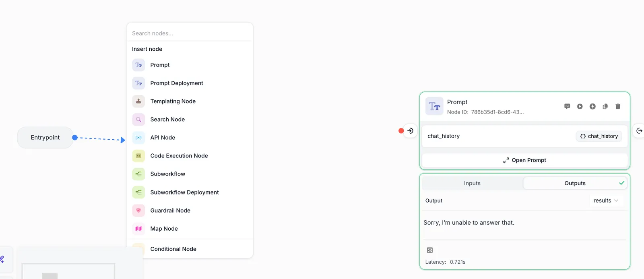Open the results output dropdown
The width and height of the screenshot is (644, 279).
pos(606,200)
